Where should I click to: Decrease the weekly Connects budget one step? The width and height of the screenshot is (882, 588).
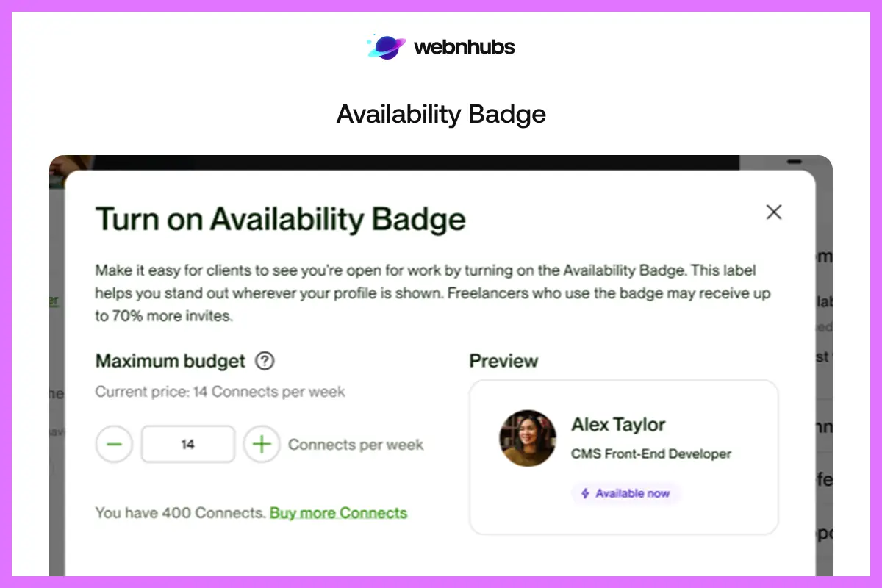114,444
